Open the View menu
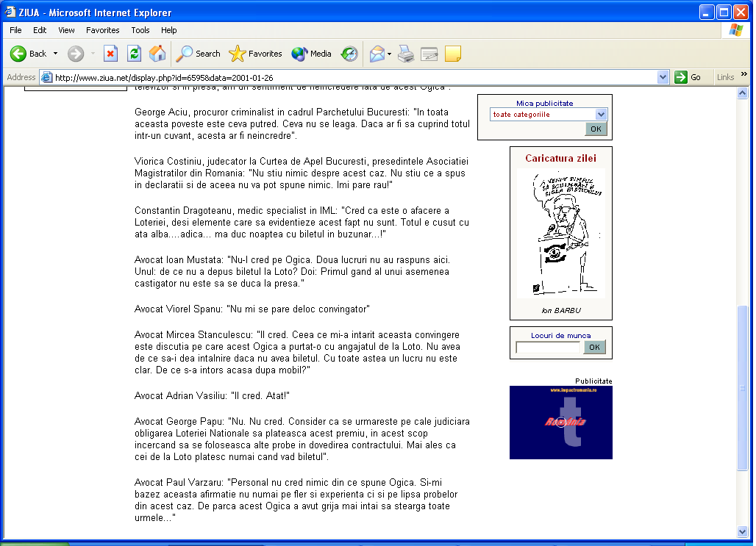 tap(66, 30)
